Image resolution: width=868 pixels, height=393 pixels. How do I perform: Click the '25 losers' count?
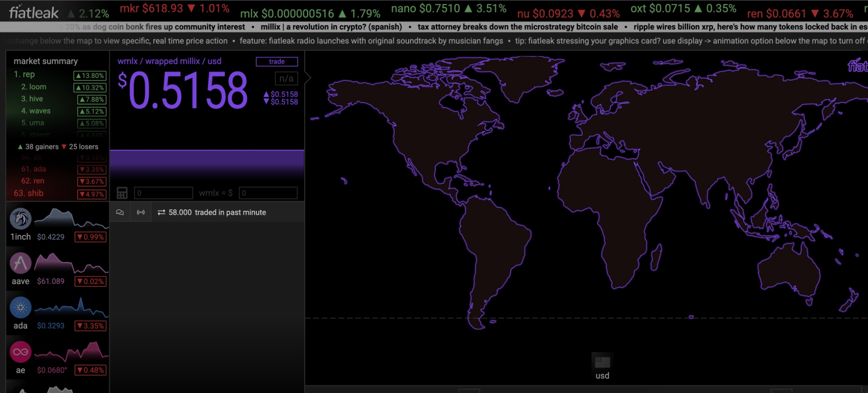click(x=80, y=147)
